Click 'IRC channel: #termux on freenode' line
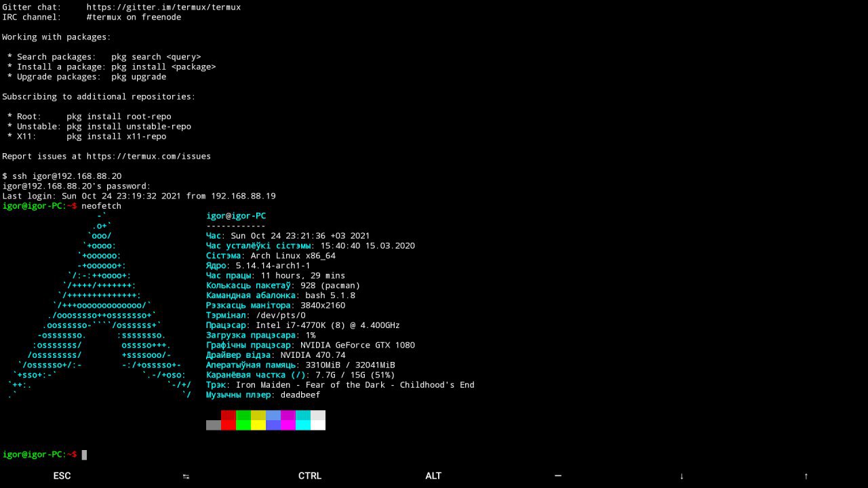The width and height of the screenshot is (868, 488). (x=92, y=17)
